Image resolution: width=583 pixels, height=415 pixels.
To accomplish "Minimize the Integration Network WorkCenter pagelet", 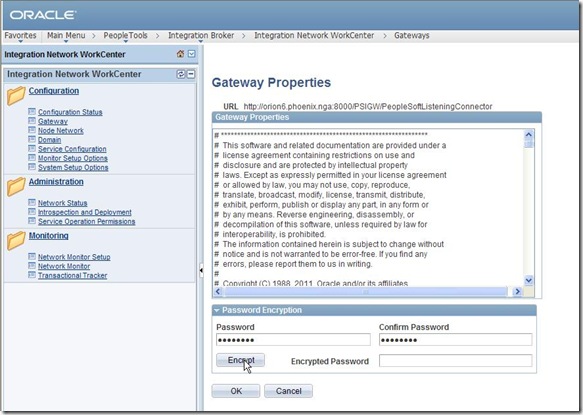I will pos(191,74).
